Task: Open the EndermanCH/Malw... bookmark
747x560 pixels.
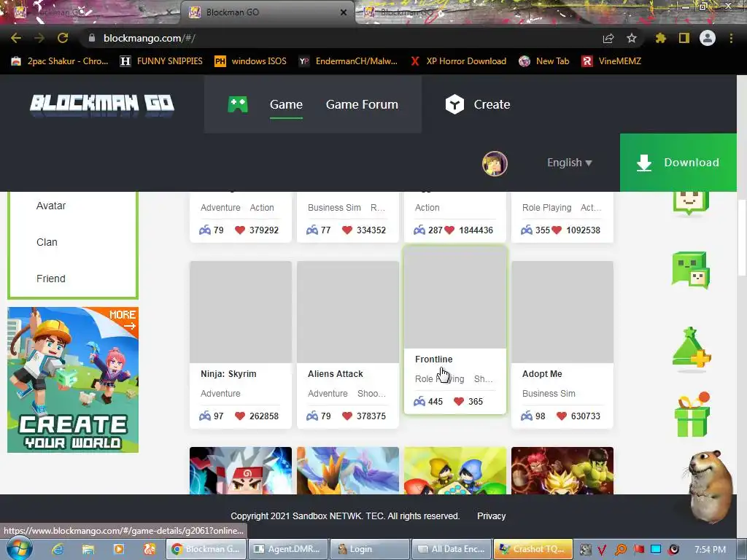Action: tap(348, 61)
